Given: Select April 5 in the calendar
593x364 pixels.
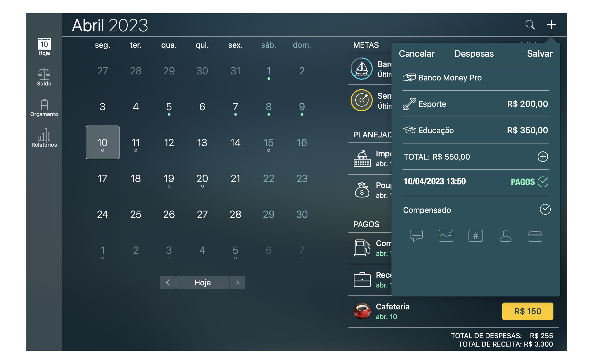Looking at the screenshot, I should 169,107.
